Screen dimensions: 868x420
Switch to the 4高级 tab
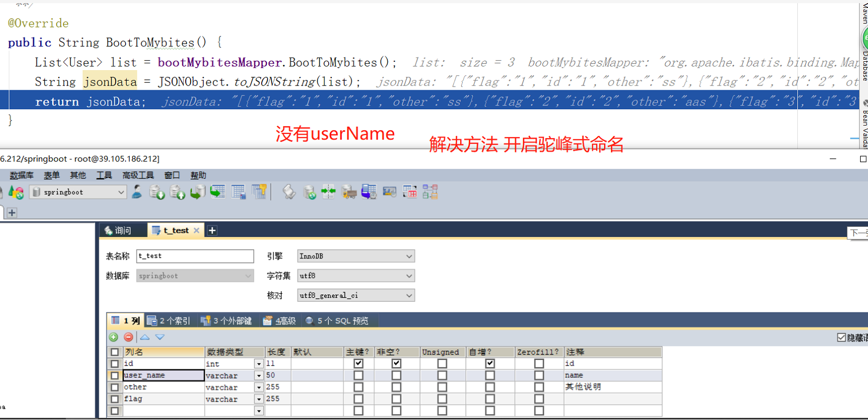point(280,321)
